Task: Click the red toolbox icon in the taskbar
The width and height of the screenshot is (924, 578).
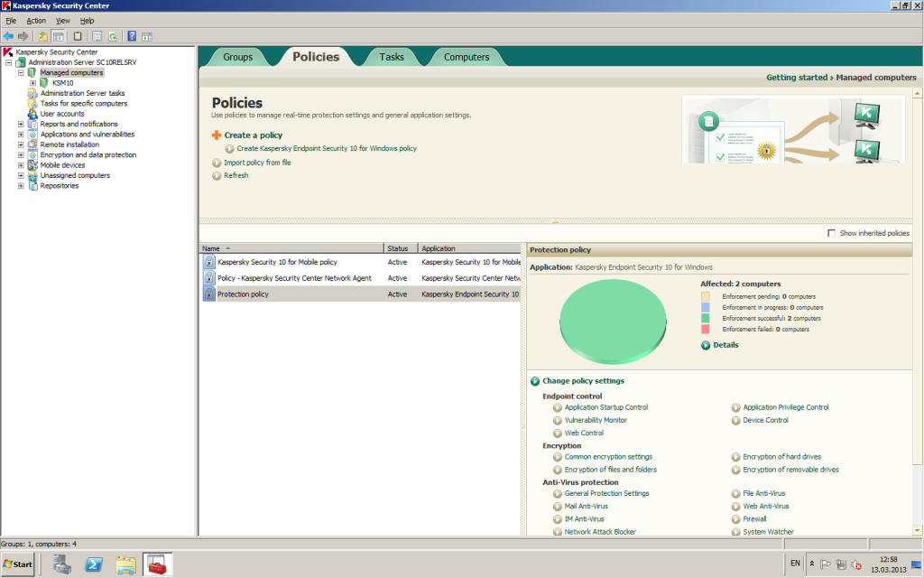Action: 157,564
